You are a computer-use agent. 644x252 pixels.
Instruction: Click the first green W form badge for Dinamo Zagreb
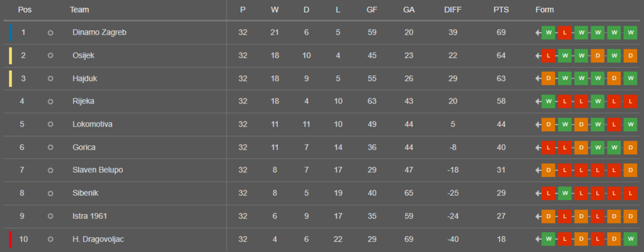(x=548, y=33)
